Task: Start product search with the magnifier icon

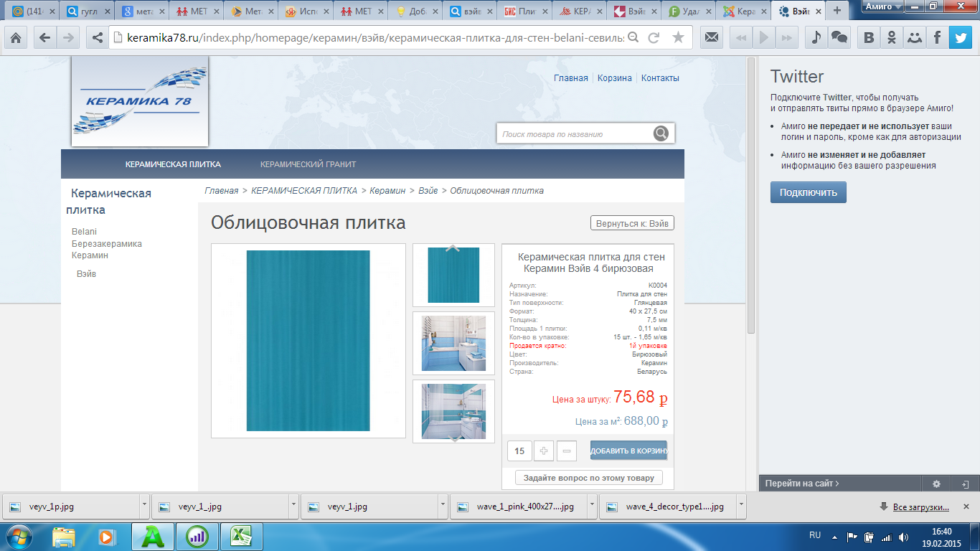Action: 659,133
